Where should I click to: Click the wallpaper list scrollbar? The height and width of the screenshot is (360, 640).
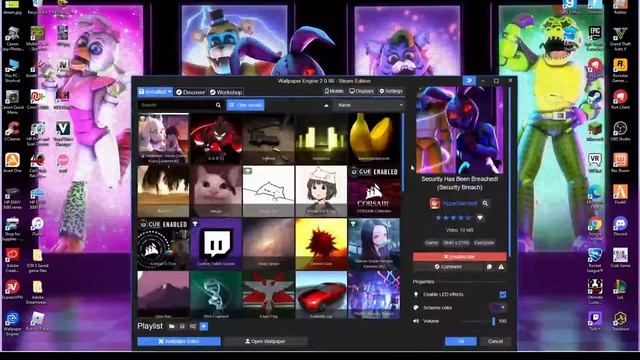(403, 153)
